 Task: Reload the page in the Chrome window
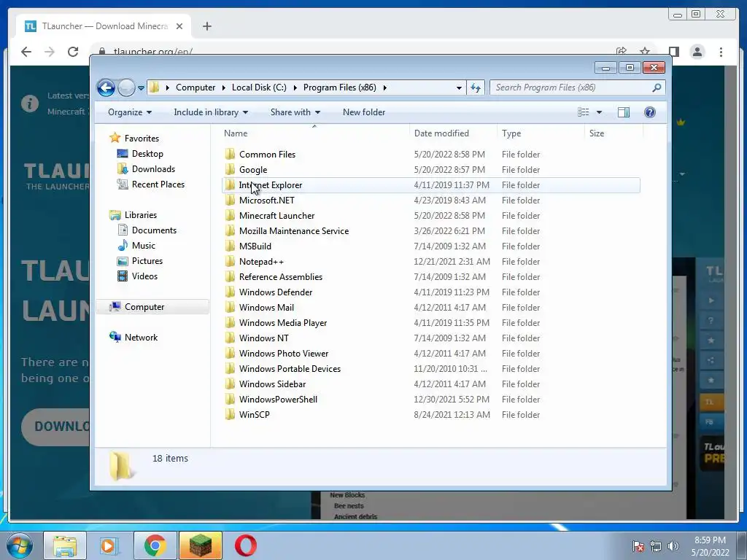(73, 52)
